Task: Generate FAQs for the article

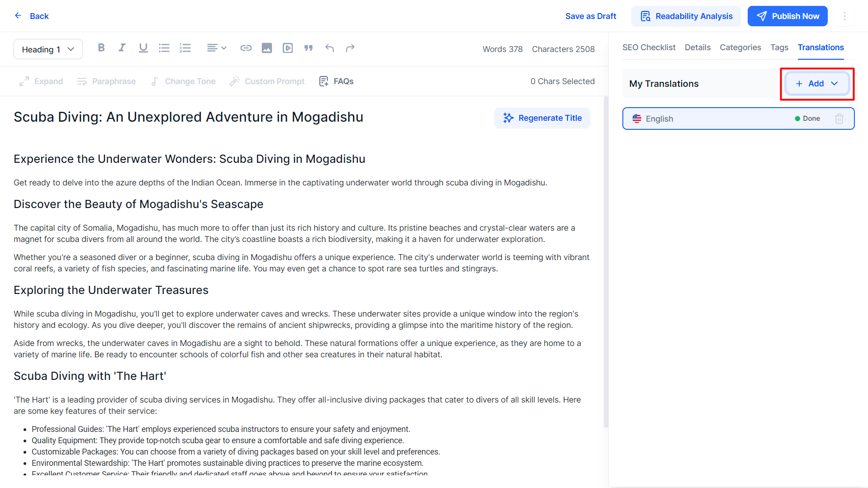Action: click(336, 81)
